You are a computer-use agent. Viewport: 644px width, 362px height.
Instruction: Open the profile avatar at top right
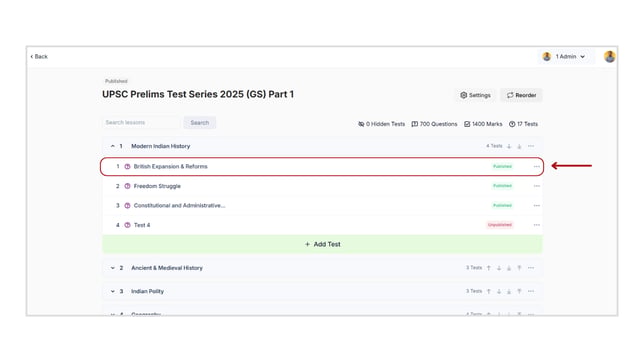coord(610,57)
